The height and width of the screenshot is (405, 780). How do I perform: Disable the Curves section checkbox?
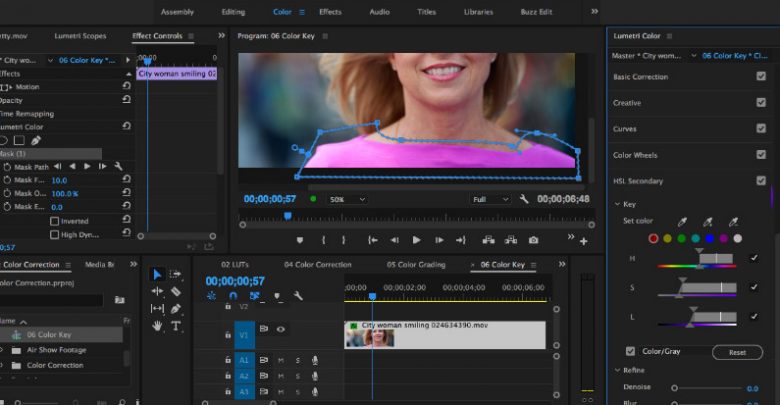(761, 129)
